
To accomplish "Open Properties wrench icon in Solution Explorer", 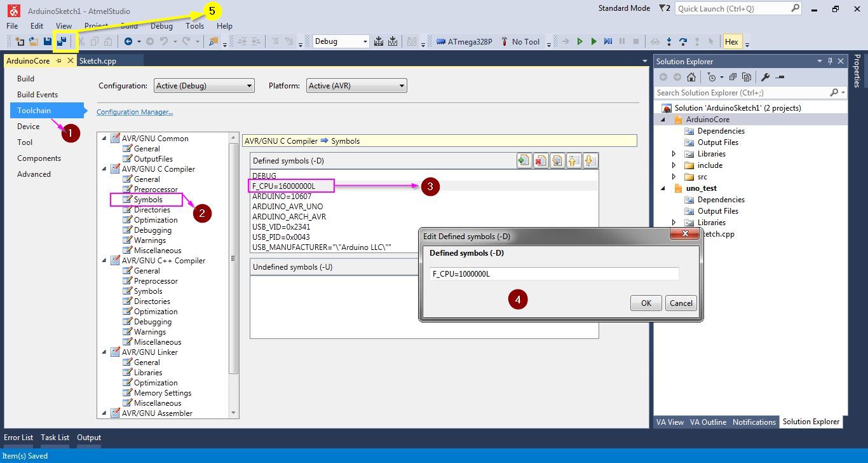I will 765,77.
